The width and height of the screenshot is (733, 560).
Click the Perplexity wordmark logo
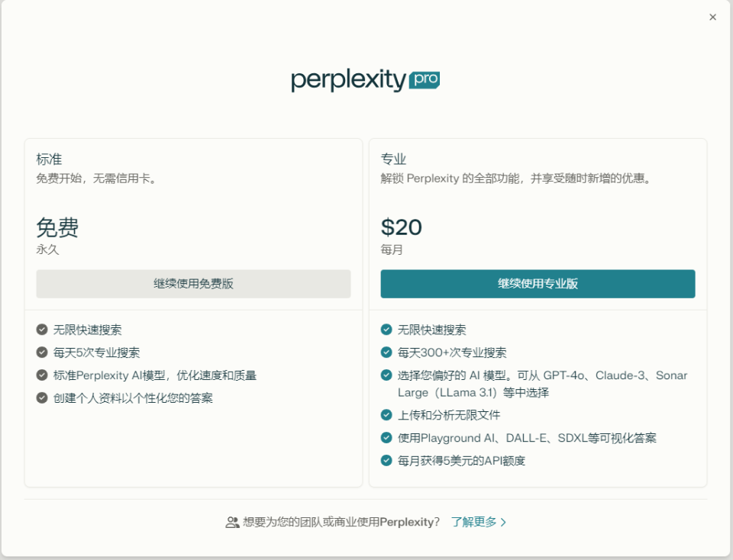click(347, 79)
